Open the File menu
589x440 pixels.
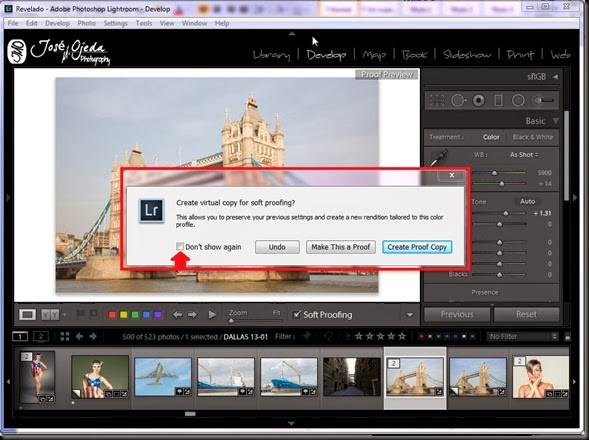tap(13, 23)
